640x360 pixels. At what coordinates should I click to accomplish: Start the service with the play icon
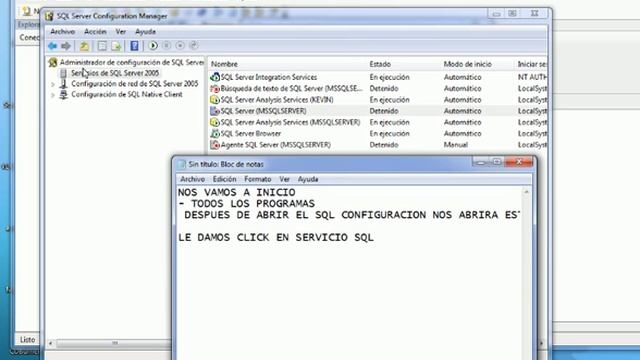[x=153, y=45]
